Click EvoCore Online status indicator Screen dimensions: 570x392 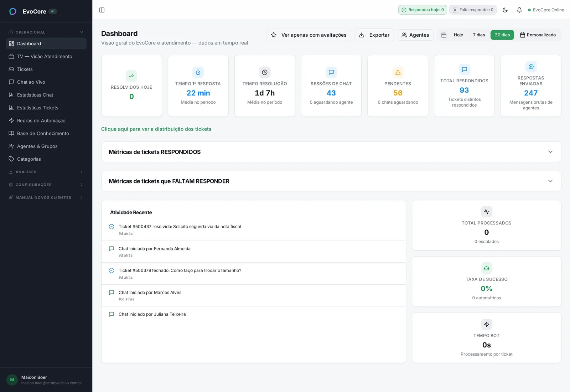(x=546, y=10)
